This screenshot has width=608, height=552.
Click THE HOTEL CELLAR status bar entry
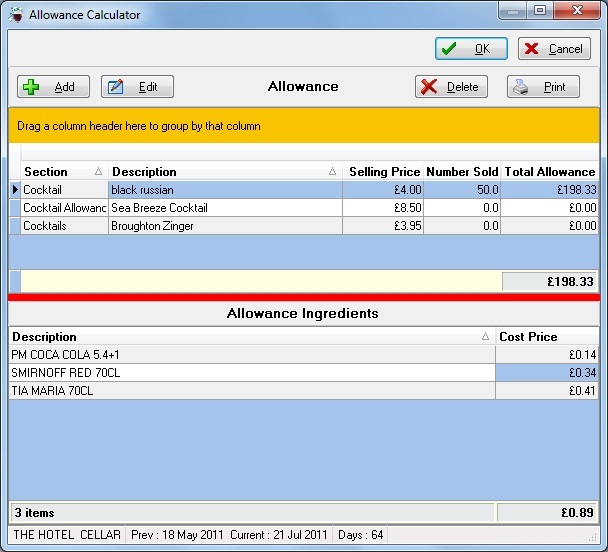click(67, 535)
